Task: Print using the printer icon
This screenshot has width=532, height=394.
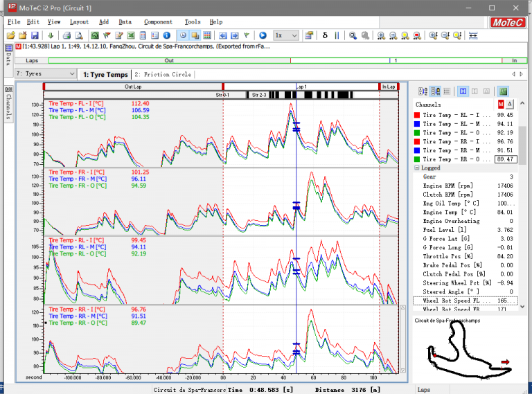Action: pos(66,35)
